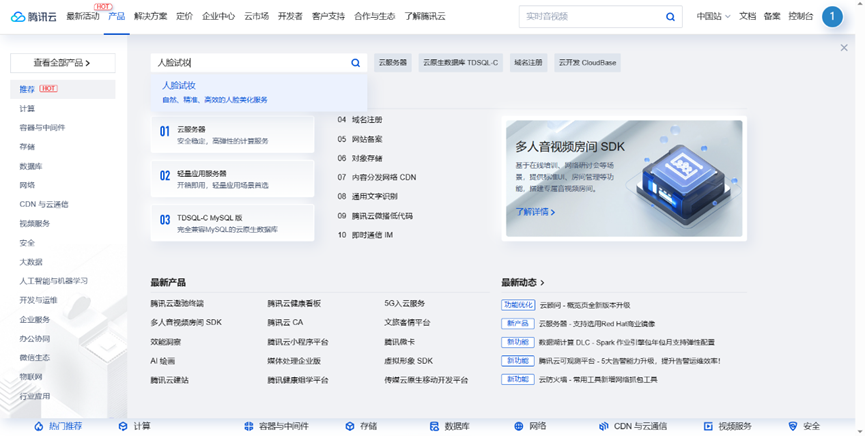865x436 pixels.
Task: Open 虚拟形象 SDK product link
Action: pyautogui.click(x=409, y=361)
